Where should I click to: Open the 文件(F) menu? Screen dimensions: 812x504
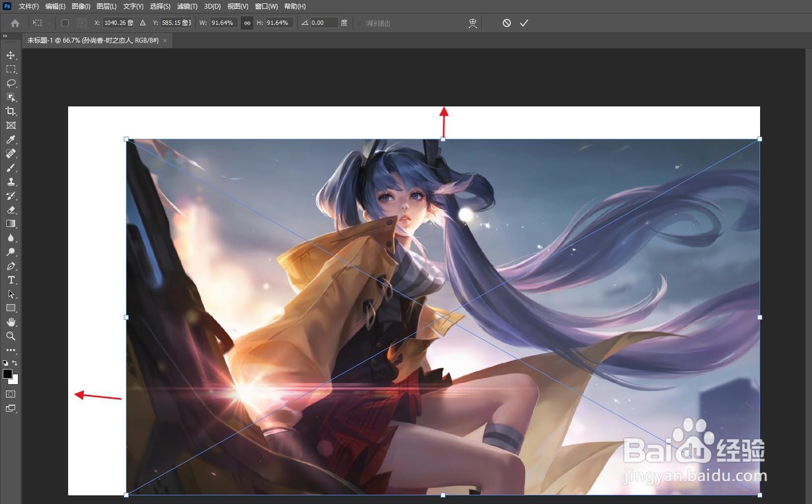coord(29,6)
